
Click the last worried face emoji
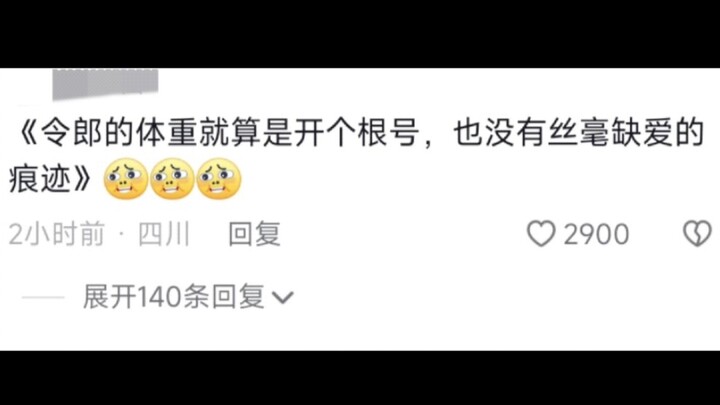click(x=219, y=179)
